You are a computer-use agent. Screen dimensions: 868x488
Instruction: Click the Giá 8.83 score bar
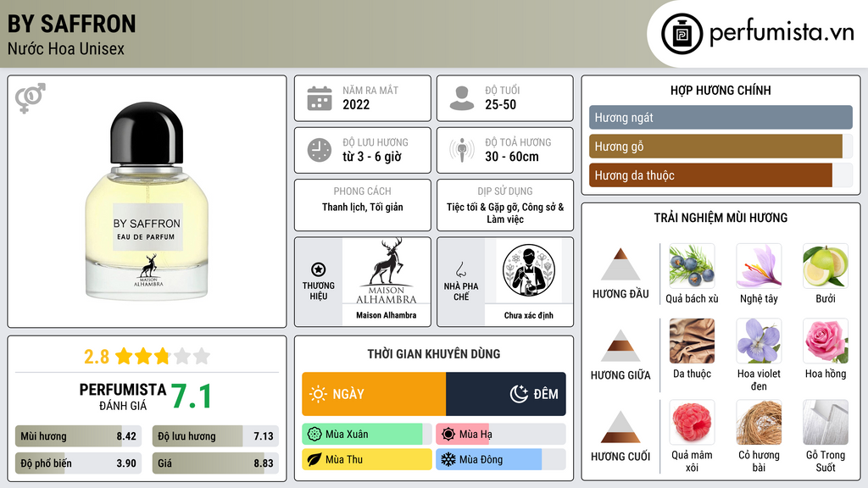pos(215,463)
